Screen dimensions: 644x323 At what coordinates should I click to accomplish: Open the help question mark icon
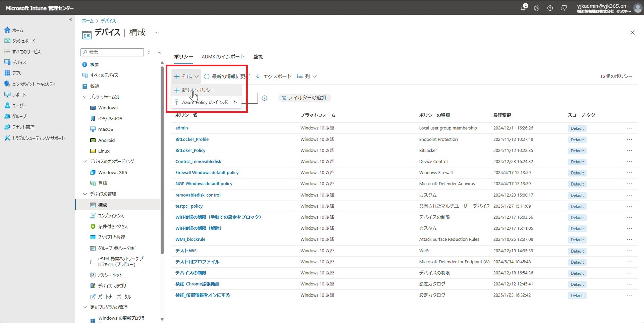(550, 8)
